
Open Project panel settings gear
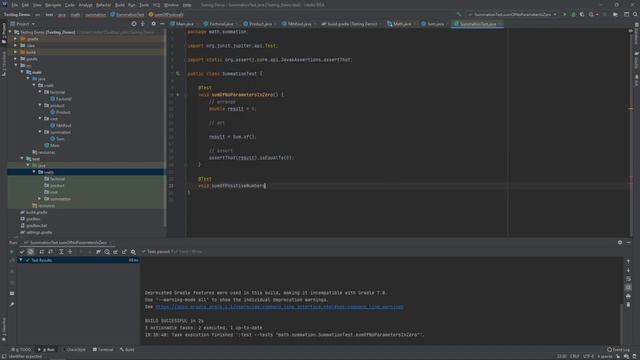pos(153,24)
